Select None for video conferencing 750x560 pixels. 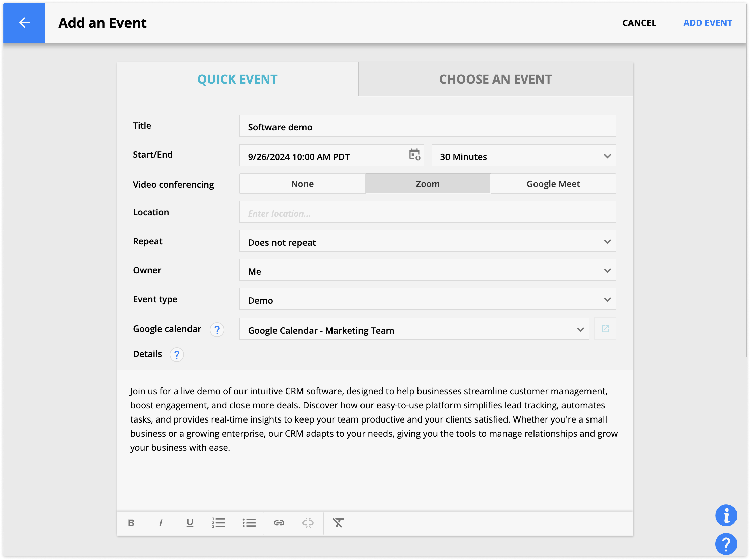(302, 184)
